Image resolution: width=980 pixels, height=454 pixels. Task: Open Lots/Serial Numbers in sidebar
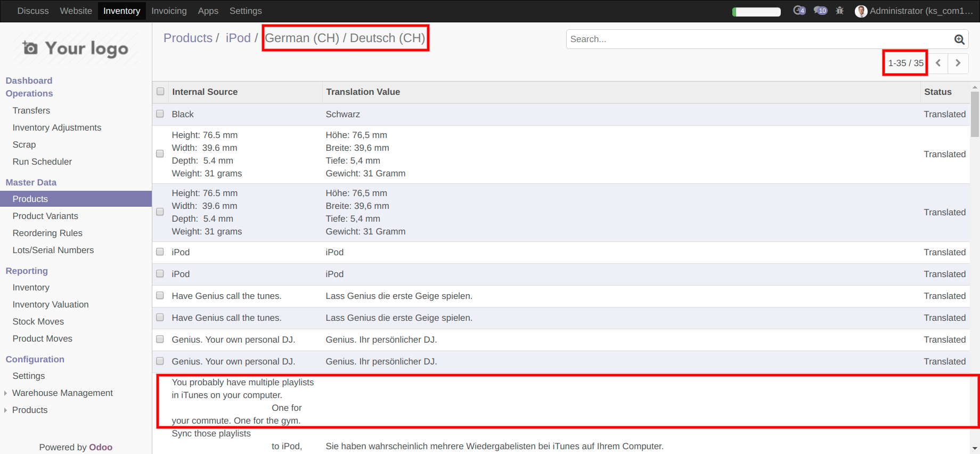tap(53, 250)
